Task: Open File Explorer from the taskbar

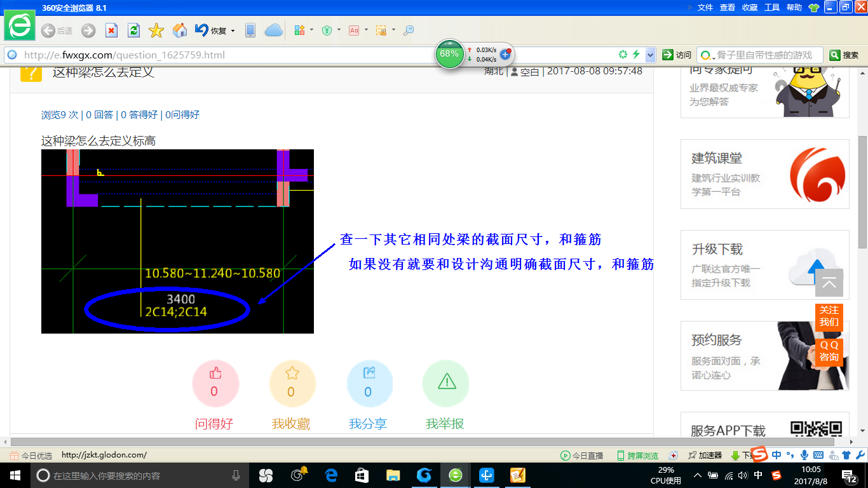Action: point(393,475)
